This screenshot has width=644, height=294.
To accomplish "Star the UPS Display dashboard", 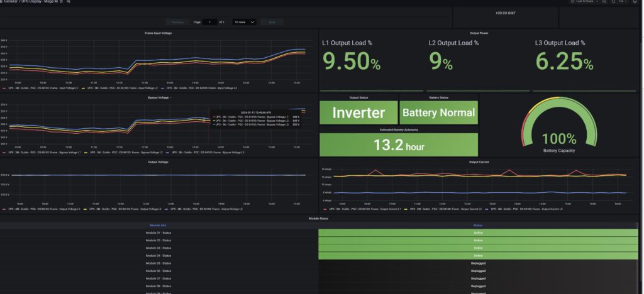I will tap(62, 2).
